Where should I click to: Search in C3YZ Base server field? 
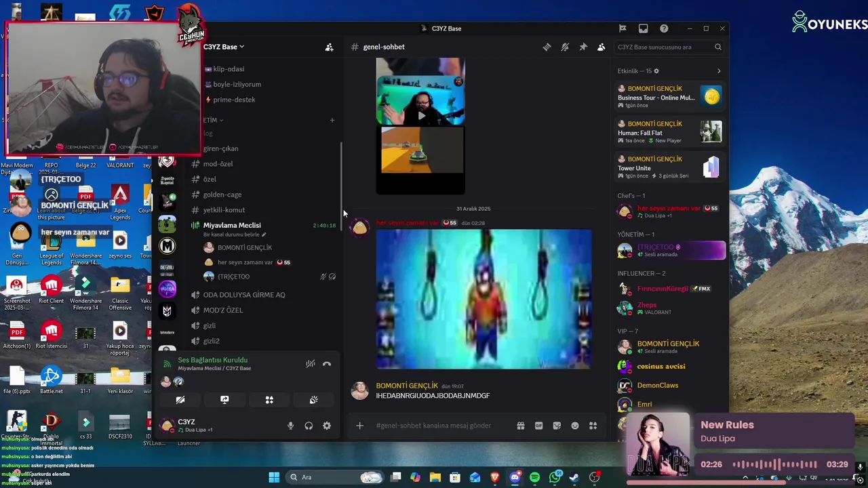669,47
